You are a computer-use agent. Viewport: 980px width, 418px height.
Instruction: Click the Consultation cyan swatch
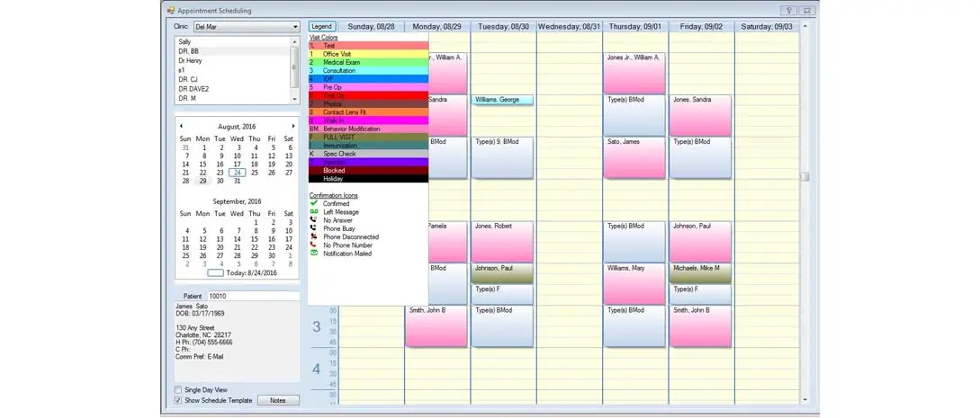click(x=369, y=71)
